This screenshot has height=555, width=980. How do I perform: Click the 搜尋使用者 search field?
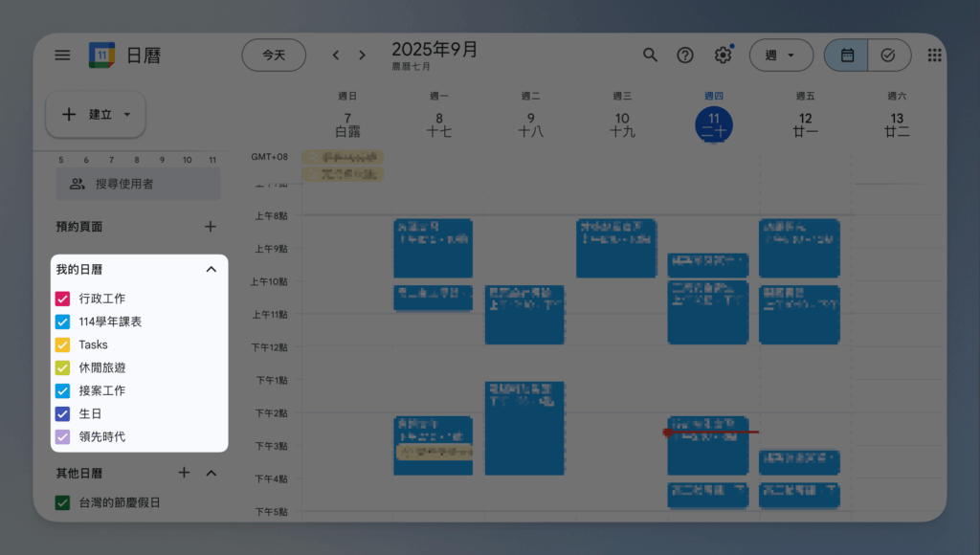pyautogui.click(x=138, y=184)
